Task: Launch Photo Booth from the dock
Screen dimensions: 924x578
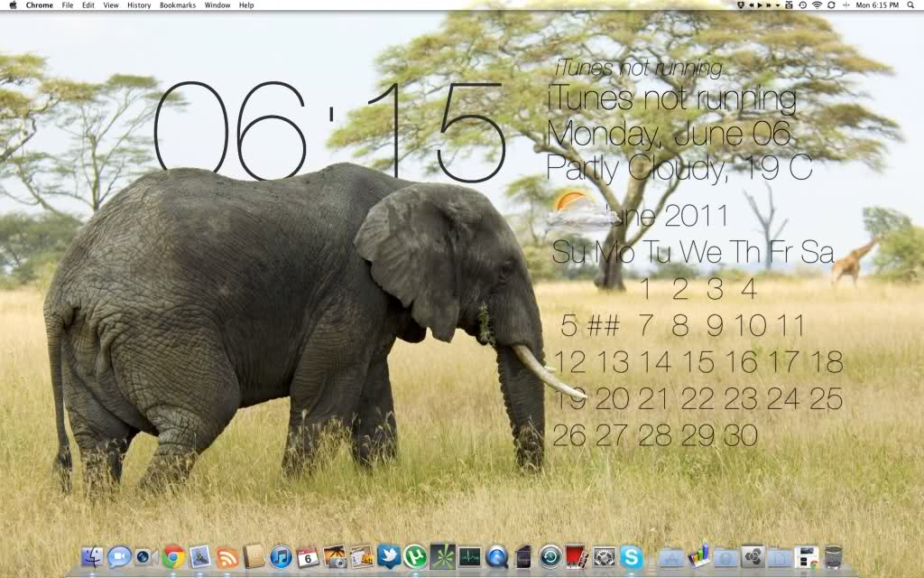Action: point(576,556)
